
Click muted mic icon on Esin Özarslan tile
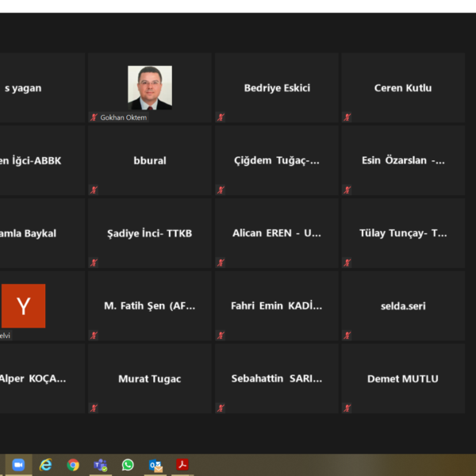(347, 190)
